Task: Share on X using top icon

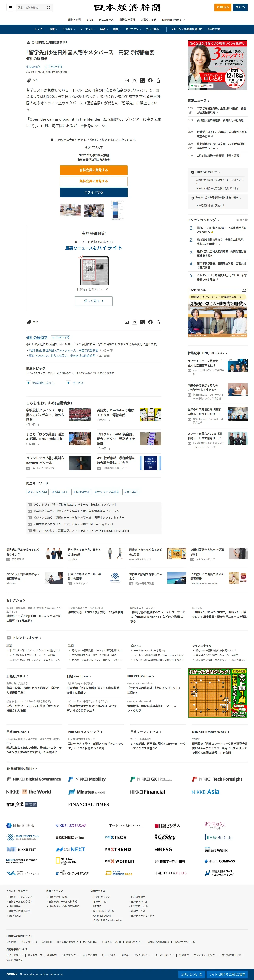Action: [142, 81]
